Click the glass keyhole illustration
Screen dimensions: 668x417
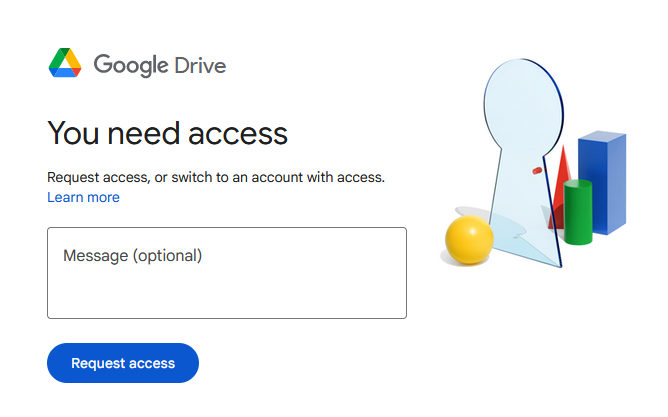(x=524, y=162)
